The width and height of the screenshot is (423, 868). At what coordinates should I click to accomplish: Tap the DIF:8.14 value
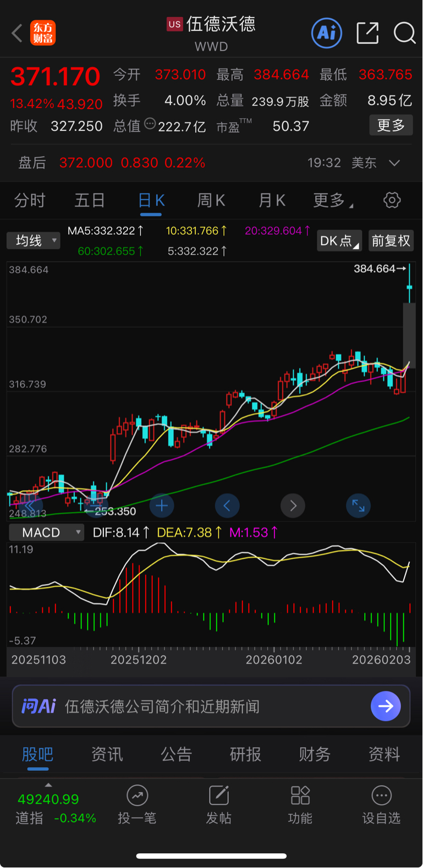[x=122, y=532]
